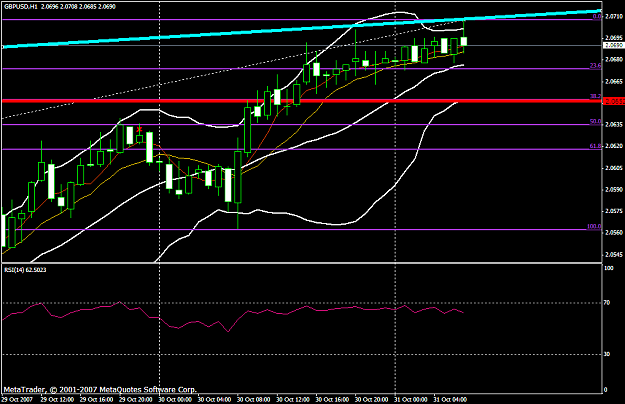Click the 31 Oct 00:00 time label
The image size is (625, 404).
[411, 399]
